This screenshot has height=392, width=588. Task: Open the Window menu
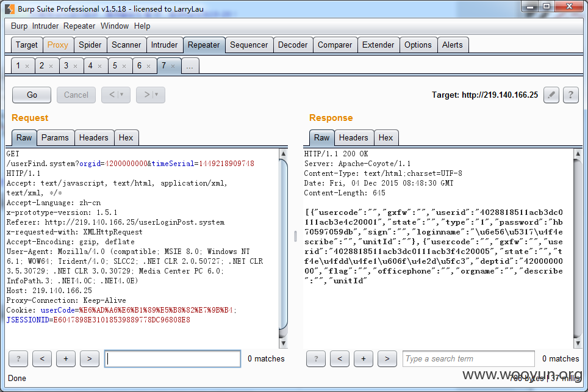click(115, 26)
